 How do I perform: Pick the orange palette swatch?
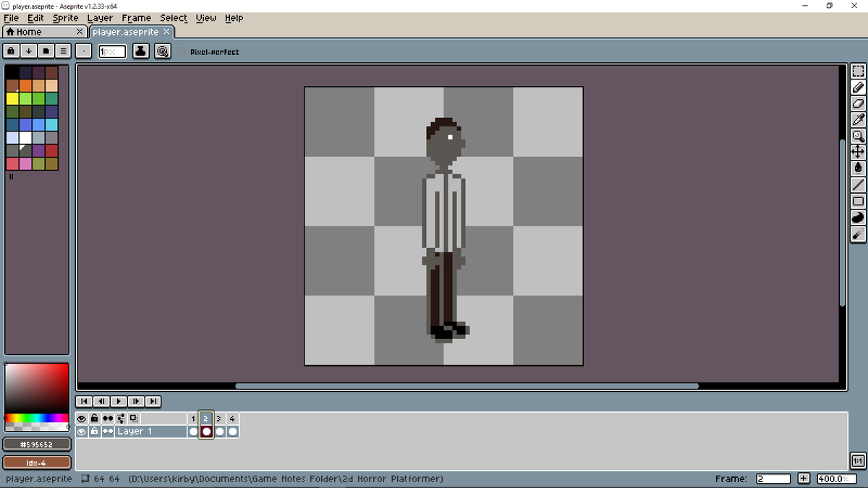[x=25, y=85]
